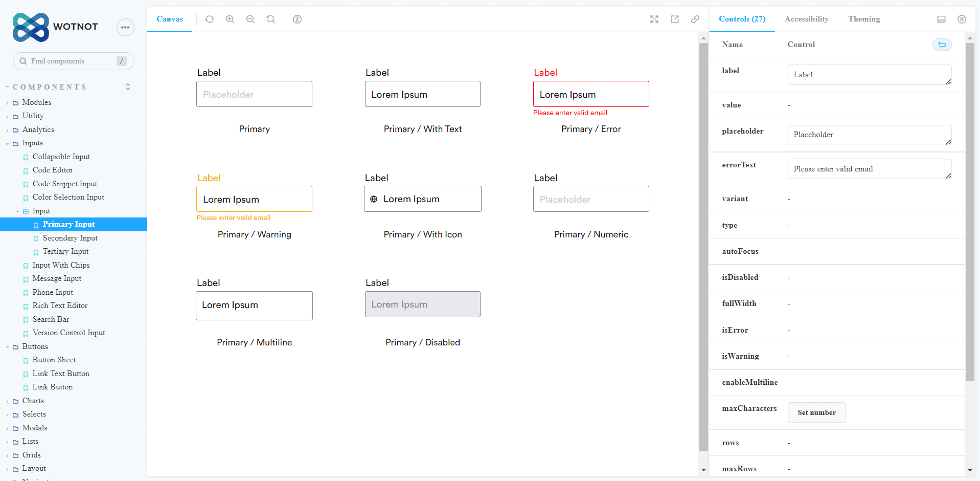
Task: Open Rich Text Editor
Action: [60, 305]
